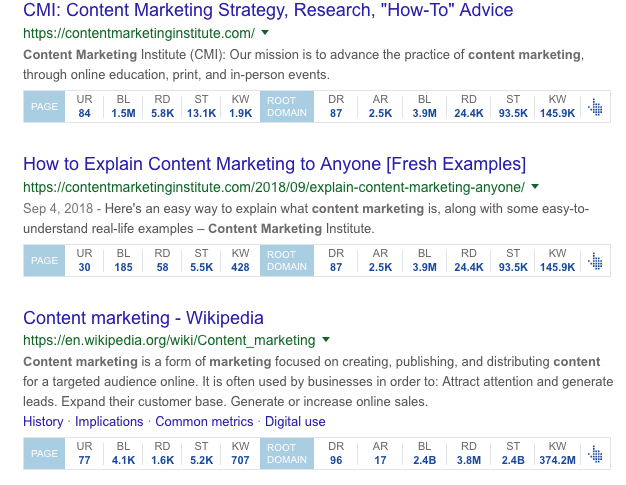Click PAGE label in the Wikipedia metrics bar
This screenshot has width=626, height=485.
(44, 453)
